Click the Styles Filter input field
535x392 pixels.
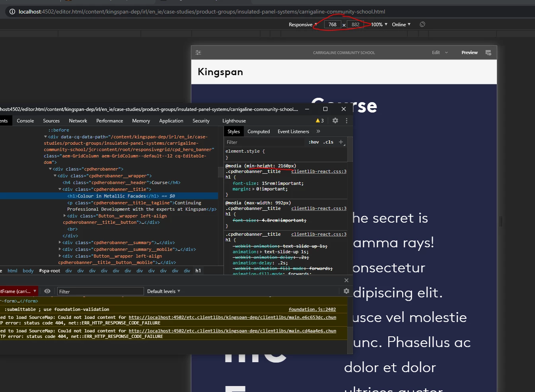(x=265, y=142)
